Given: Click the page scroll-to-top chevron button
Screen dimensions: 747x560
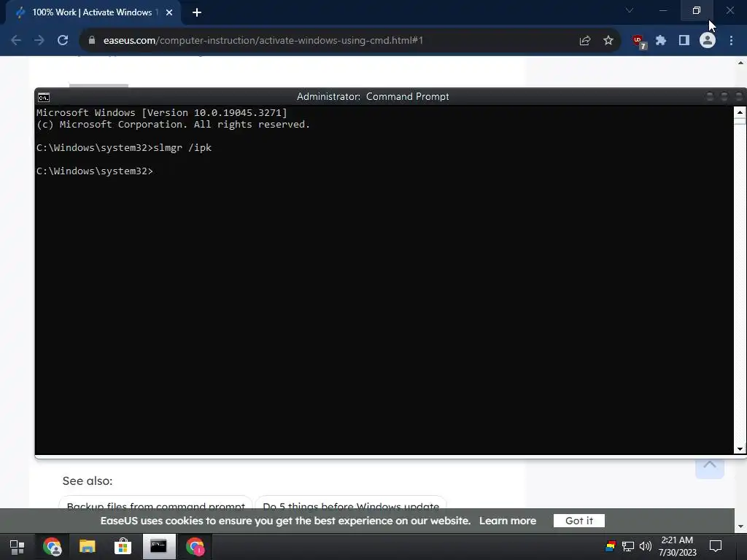Looking at the screenshot, I should point(710,466).
